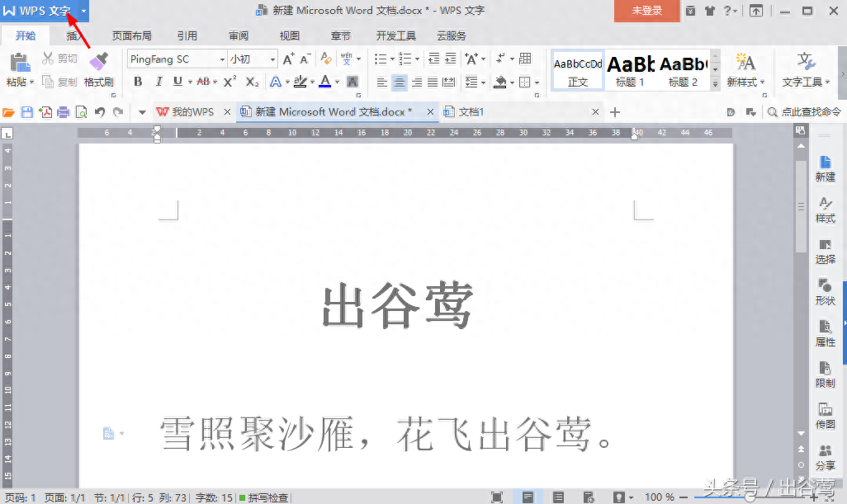Click the plus button to add new tab

(615, 112)
